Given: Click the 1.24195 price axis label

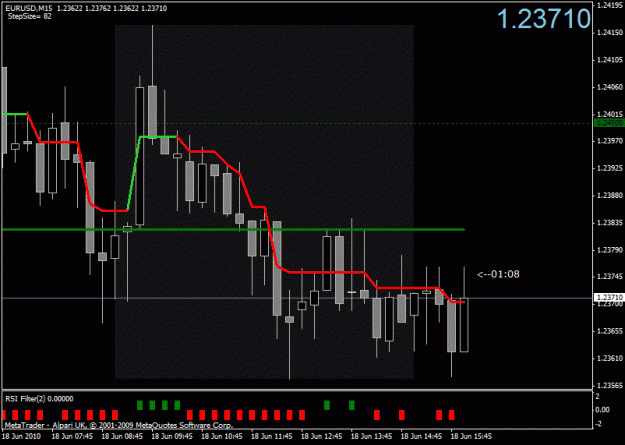Looking at the screenshot, I should [608, 5].
